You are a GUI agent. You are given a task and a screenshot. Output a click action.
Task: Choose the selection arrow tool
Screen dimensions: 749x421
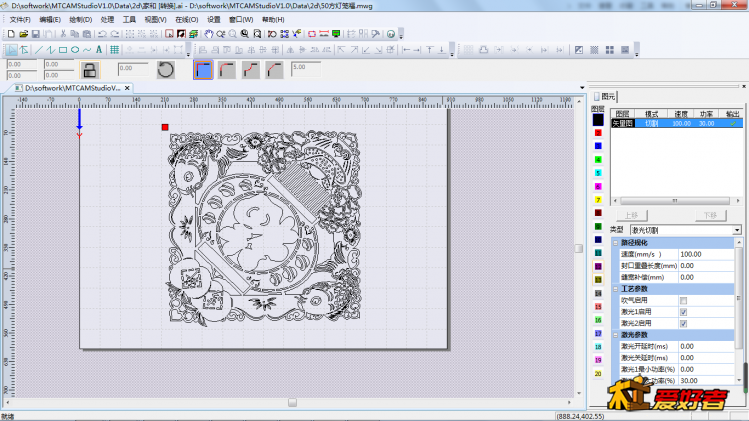click(11, 50)
